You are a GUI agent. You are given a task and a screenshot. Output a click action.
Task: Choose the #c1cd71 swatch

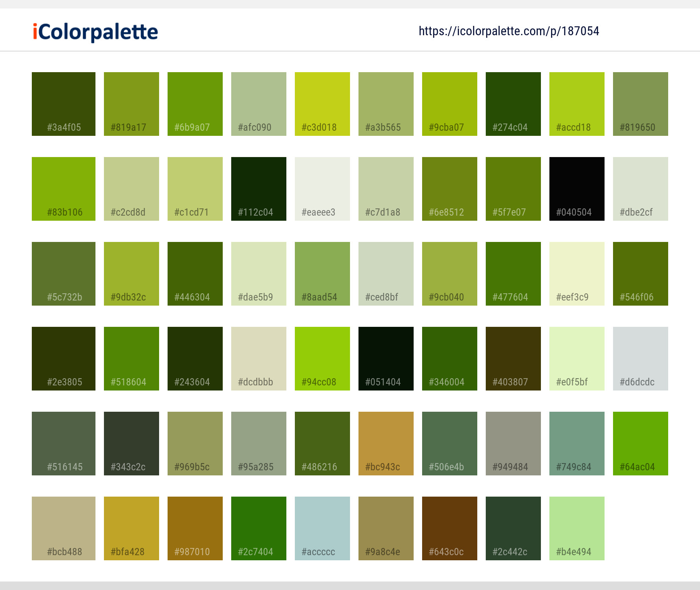[195, 189]
